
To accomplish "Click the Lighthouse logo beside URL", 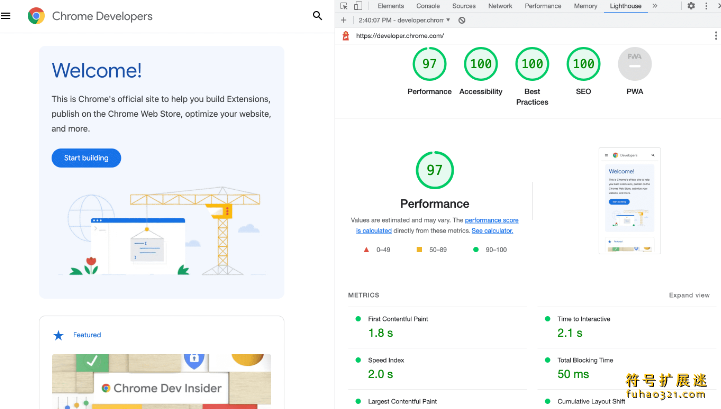I will (346, 35).
